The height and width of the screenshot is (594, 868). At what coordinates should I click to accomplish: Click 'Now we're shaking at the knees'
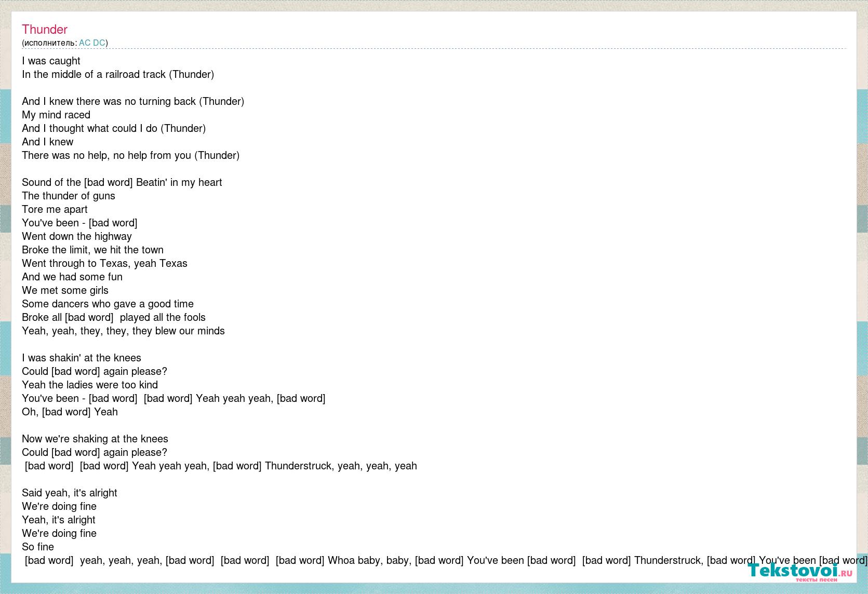pos(95,439)
